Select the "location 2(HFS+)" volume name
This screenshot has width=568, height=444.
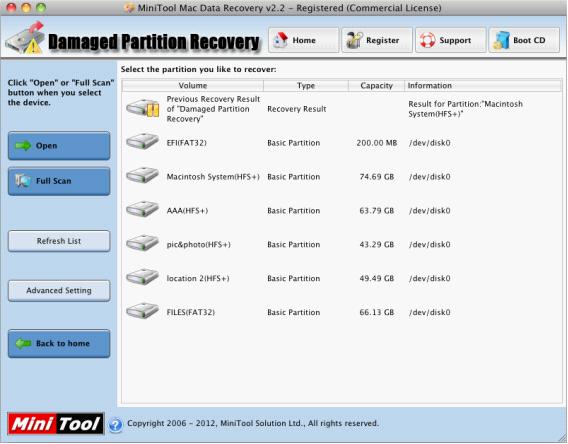pyautogui.click(x=198, y=278)
